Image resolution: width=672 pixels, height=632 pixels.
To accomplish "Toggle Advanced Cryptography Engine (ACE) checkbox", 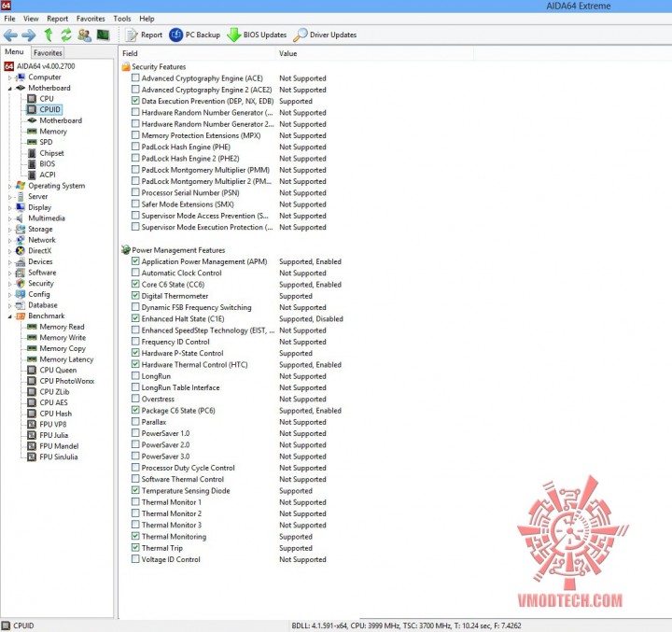I will [x=135, y=77].
